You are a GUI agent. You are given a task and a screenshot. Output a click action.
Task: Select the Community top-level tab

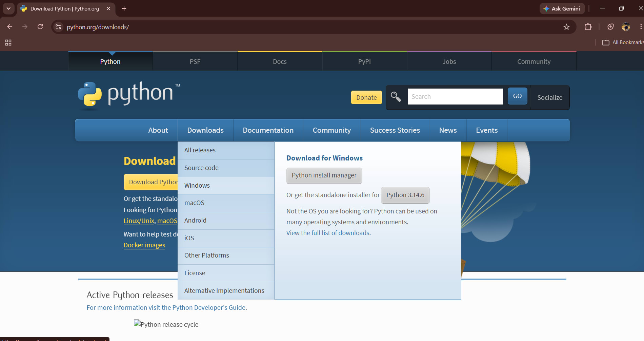[x=534, y=61]
